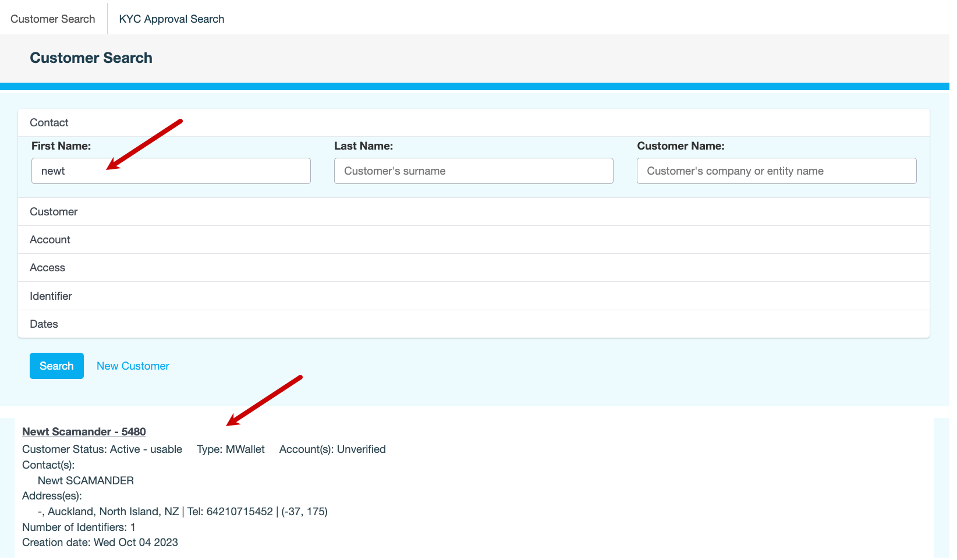Screen dimensions: 957x560
Task: Expand the Dates search section
Action: [x=44, y=324]
